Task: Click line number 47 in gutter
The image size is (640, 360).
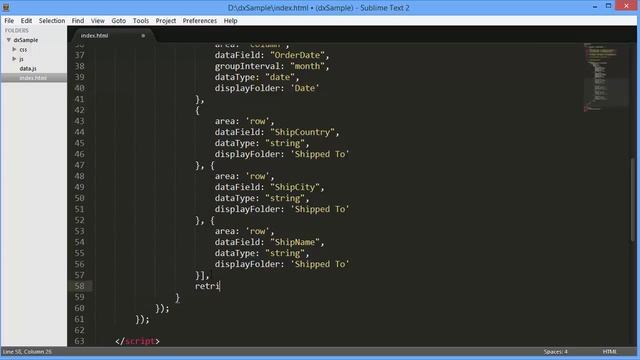Action: tap(80, 165)
